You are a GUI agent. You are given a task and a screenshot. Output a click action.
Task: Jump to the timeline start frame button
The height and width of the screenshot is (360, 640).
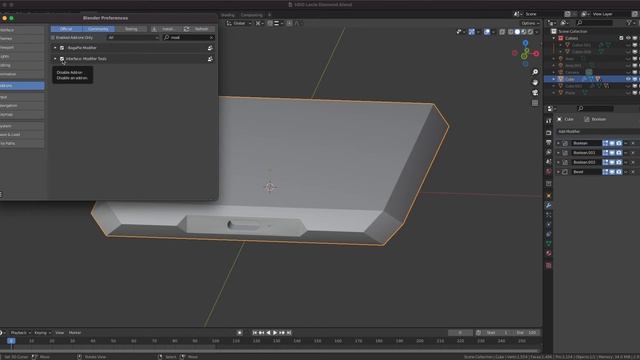[x=255, y=333]
